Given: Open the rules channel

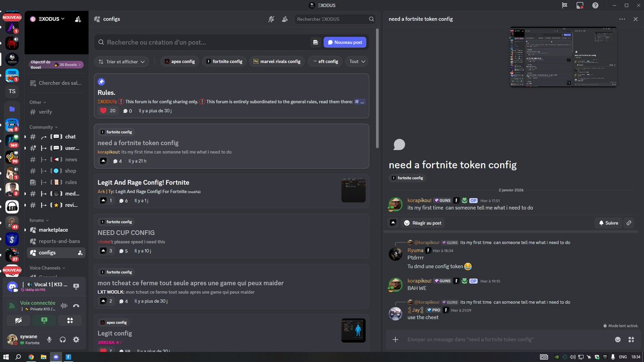Looking at the screenshot, I should click(56, 182).
